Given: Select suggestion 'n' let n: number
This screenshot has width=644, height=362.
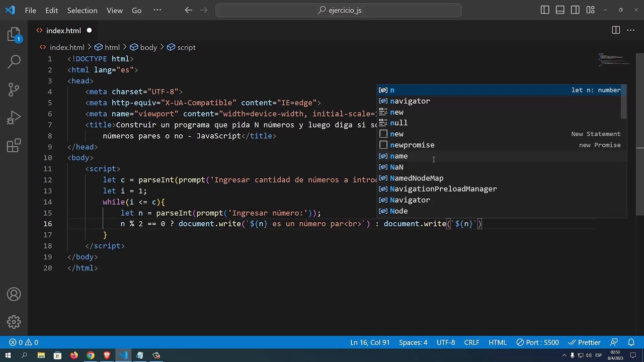Looking at the screenshot, I should tap(500, 90).
